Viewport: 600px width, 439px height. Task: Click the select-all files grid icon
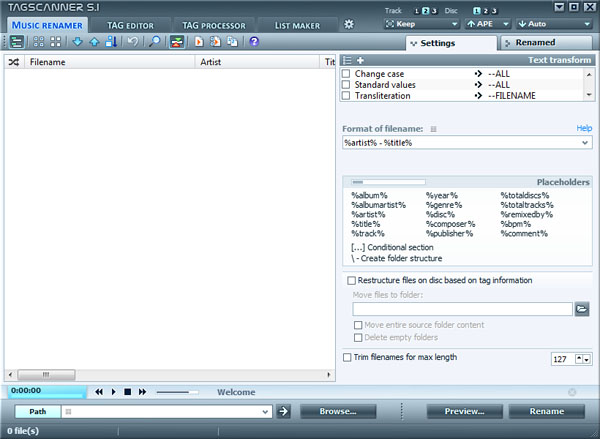pos(38,41)
